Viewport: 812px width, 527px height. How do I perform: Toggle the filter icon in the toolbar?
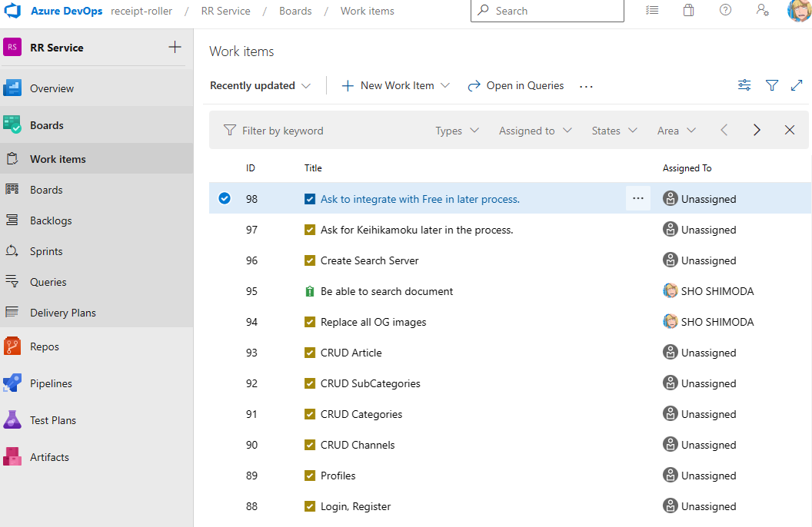click(771, 85)
